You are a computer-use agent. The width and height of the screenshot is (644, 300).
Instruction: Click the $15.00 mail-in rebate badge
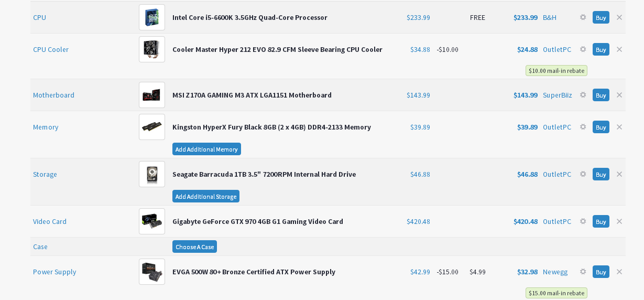pyautogui.click(x=556, y=293)
